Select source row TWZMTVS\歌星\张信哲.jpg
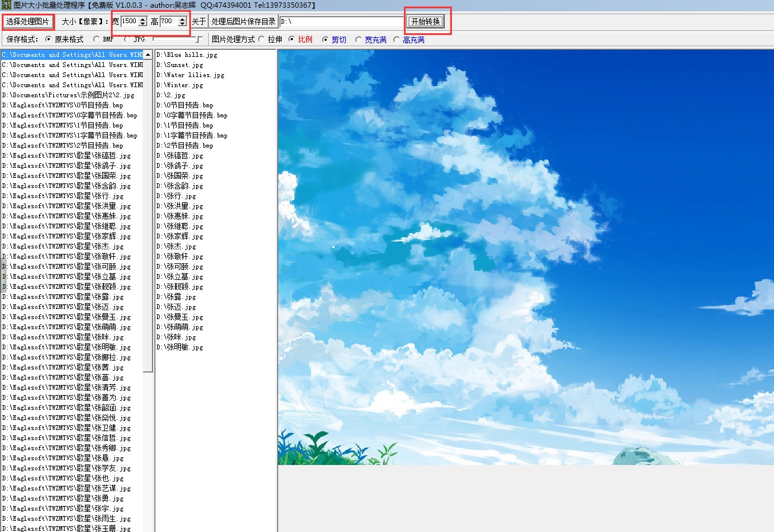The width and height of the screenshot is (774, 532). 72,438
